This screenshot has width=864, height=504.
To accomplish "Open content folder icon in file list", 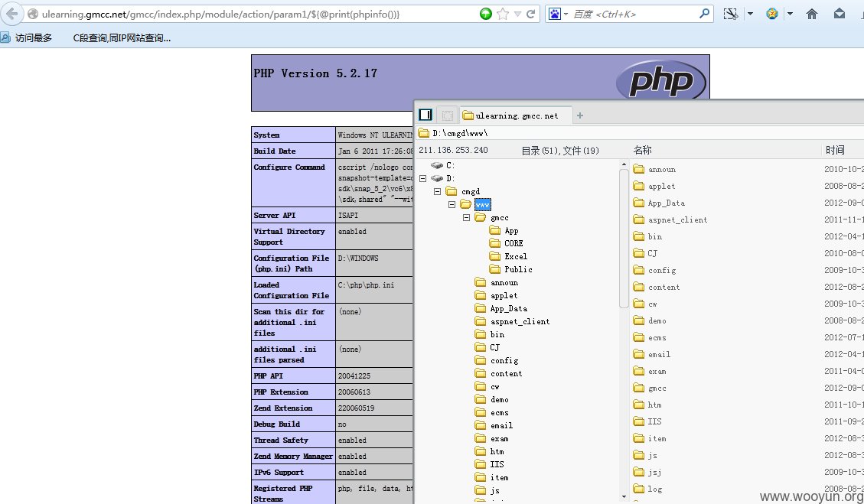I will [x=639, y=287].
